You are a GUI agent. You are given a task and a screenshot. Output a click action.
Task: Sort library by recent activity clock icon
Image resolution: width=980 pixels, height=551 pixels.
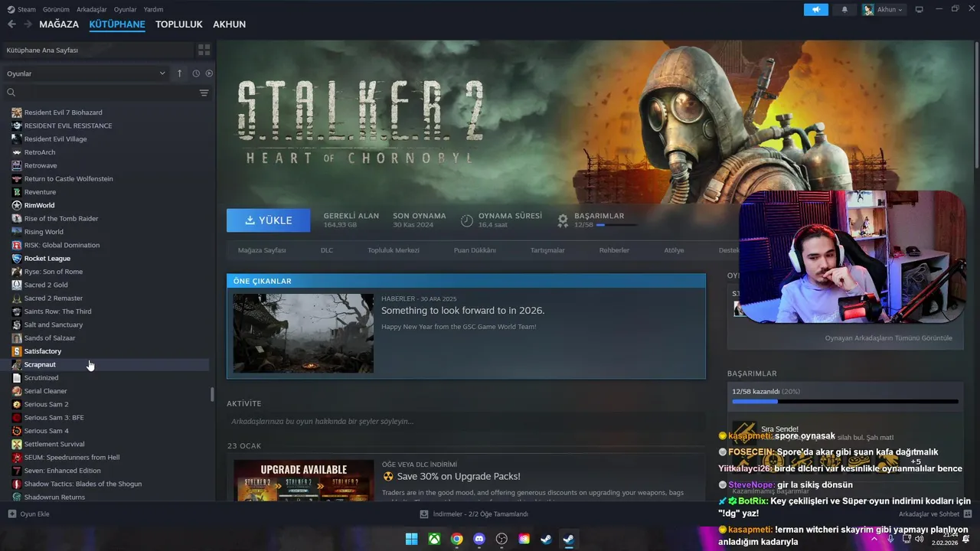click(196, 73)
